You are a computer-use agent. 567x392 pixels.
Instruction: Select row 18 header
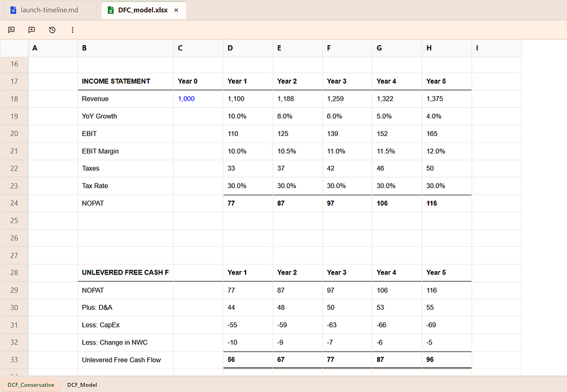pyautogui.click(x=14, y=99)
